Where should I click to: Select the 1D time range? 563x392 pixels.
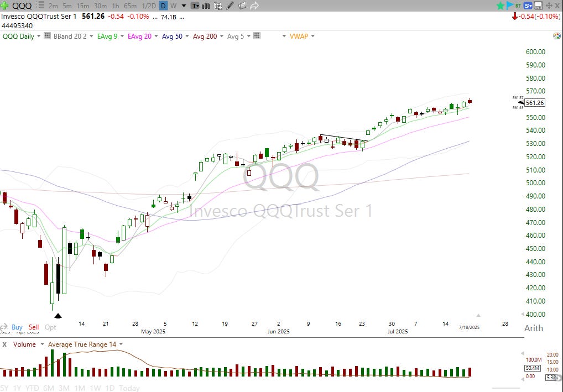click(x=110, y=388)
